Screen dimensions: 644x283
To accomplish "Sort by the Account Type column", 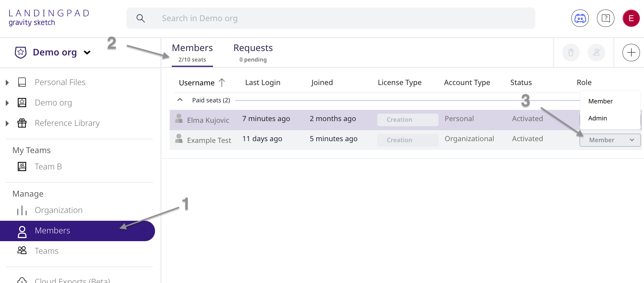I will [x=467, y=82].
